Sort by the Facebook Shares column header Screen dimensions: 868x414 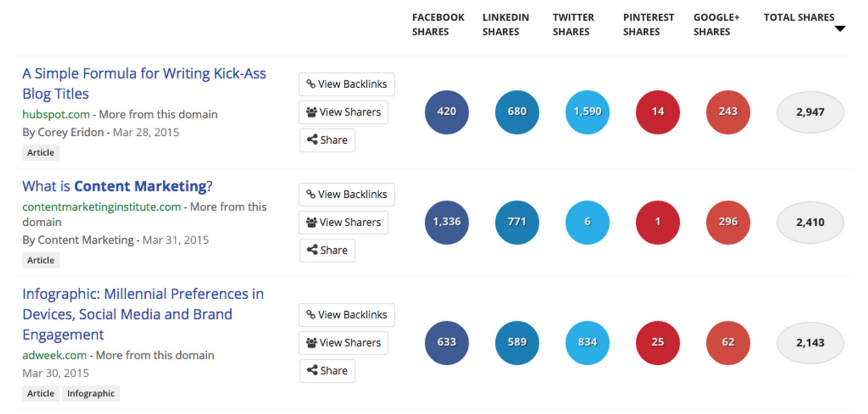438,24
